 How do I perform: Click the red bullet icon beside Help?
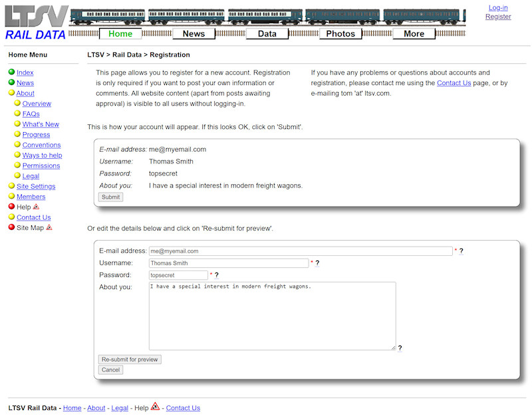11,207
